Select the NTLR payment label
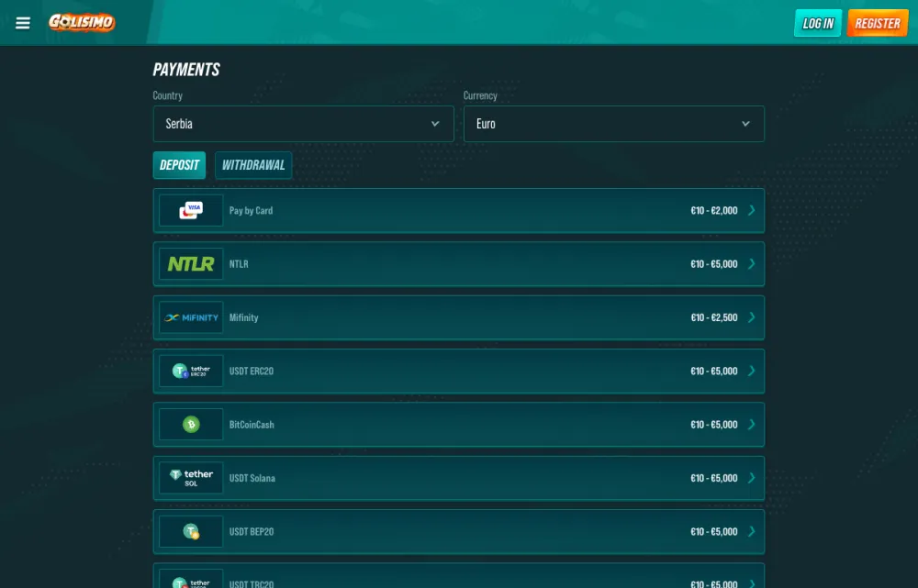Image resolution: width=918 pixels, height=588 pixels. 239,264
